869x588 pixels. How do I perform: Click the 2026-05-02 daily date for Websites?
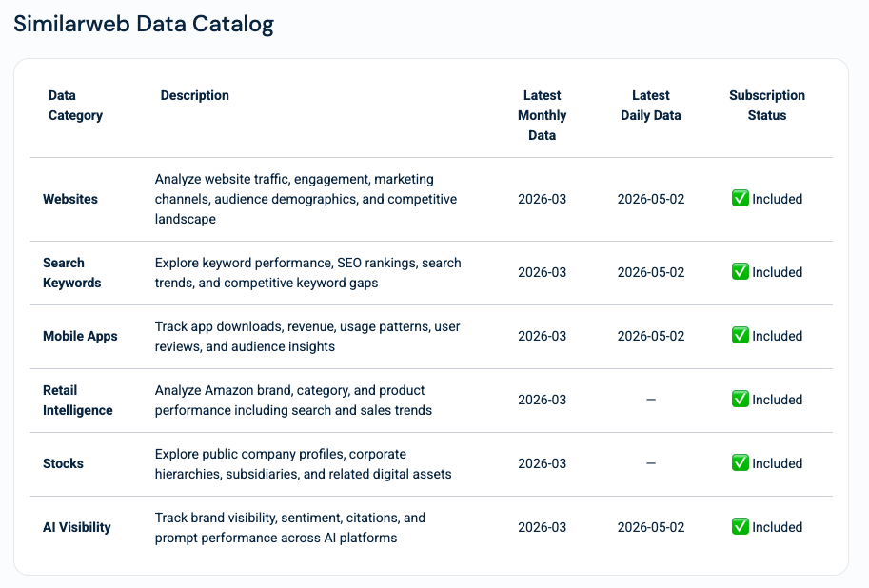(651, 199)
